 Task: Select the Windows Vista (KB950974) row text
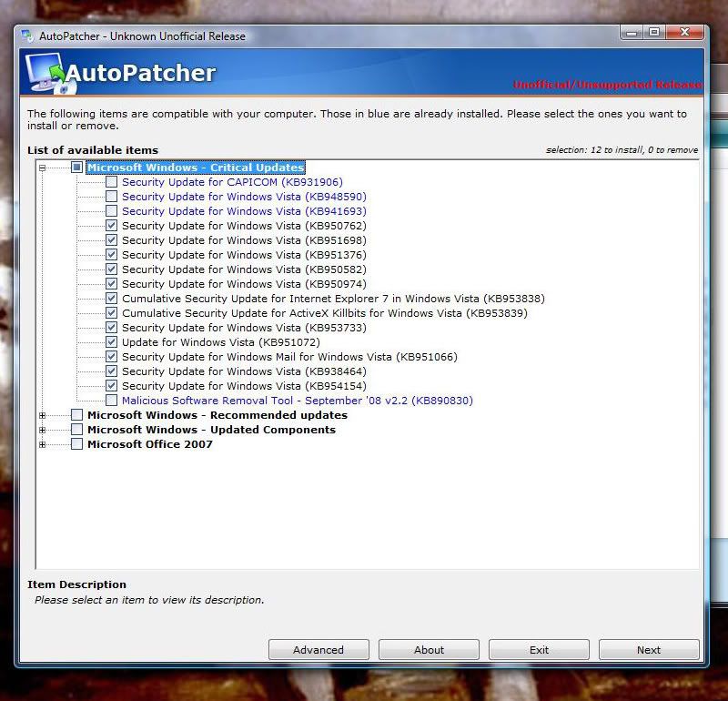coord(244,284)
